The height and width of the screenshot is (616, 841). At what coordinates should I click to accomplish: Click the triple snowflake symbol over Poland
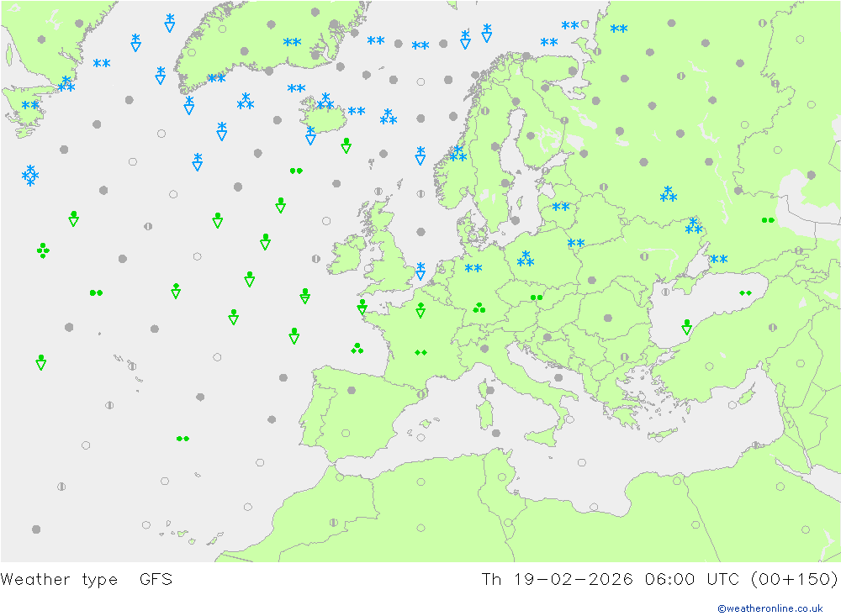[x=525, y=259]
